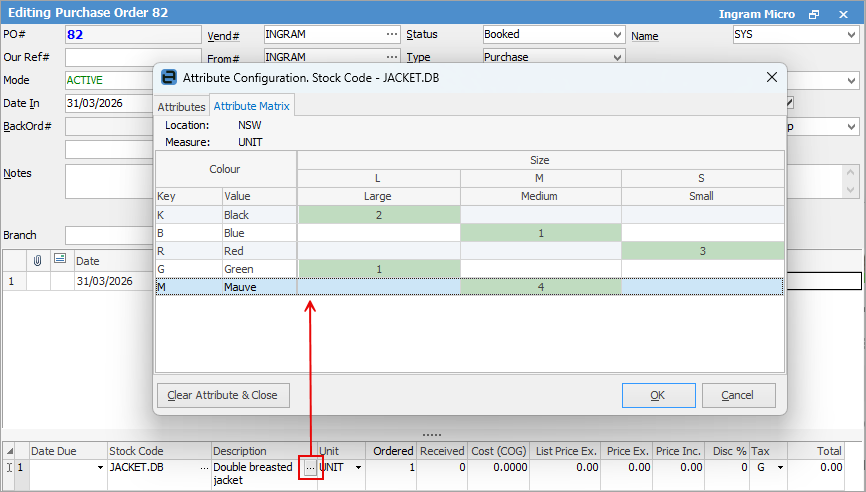Select the Black / Large quantity cell

pos(378,215)
